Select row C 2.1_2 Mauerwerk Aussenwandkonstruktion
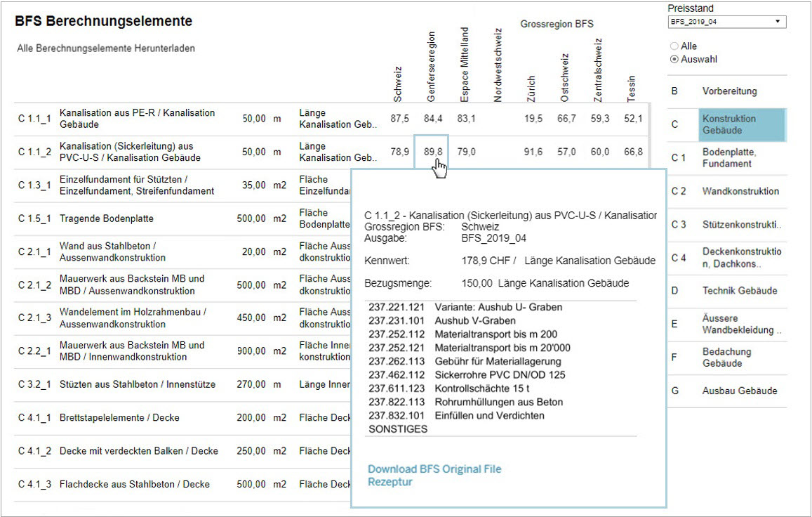Image resolution: width=812 pixels, height=517 pixels. pyautogui.click(x=182, y=284)
